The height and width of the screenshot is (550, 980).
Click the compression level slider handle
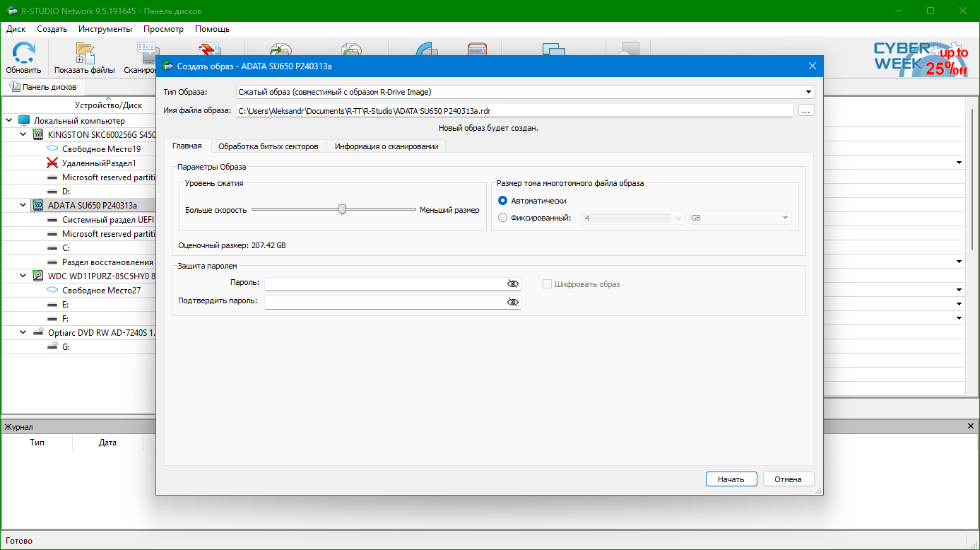click(x=342, y=209)
